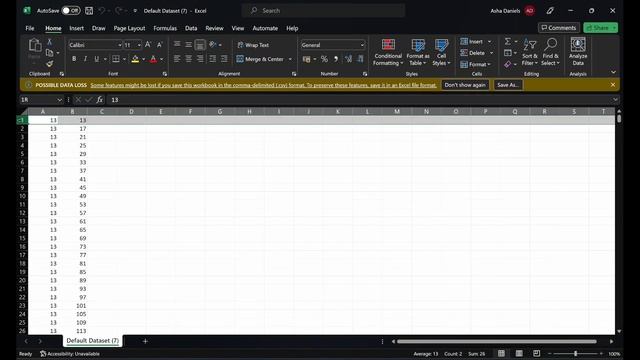Image resolution: width=640 pixels, height=360 pixels.
Task: Save workbook with the save icon
Action: (89, 11)
